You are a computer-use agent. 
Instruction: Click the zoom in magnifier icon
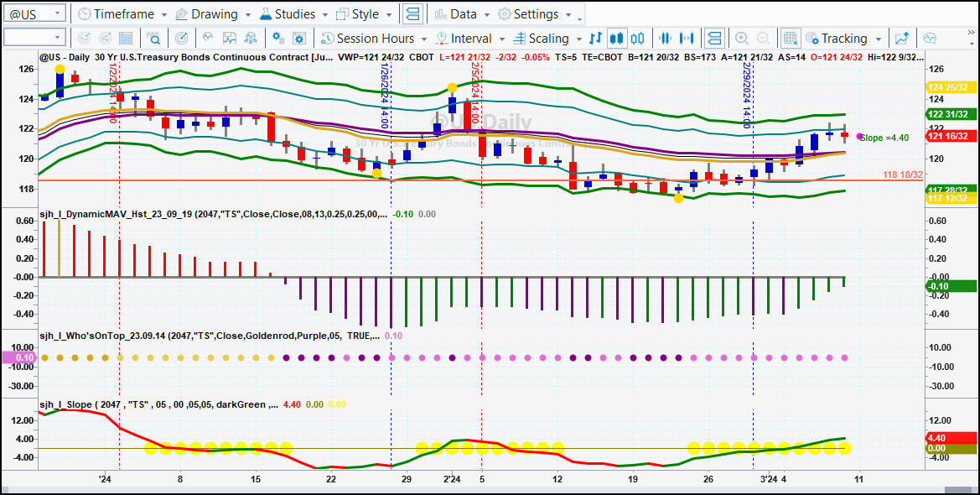coord(742,38)
